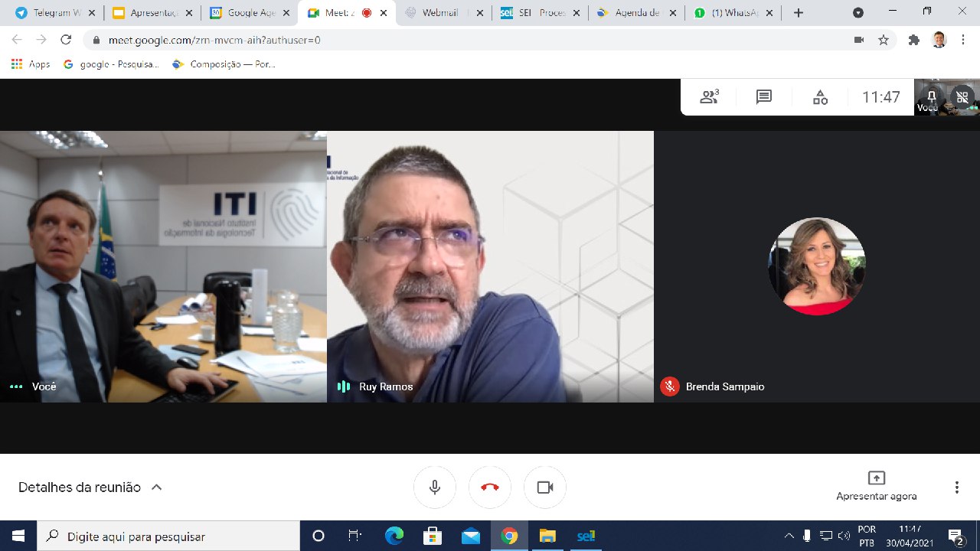
Task: Open the Meet activities panel
Action: [x=819, y=96]
